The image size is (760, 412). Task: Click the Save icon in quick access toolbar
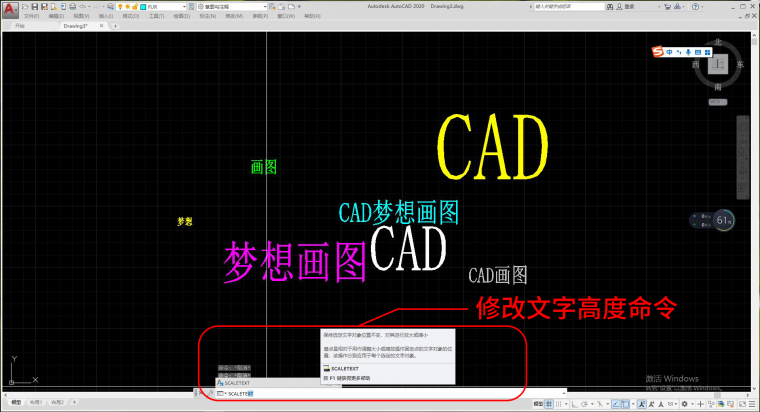pos(45,6)
